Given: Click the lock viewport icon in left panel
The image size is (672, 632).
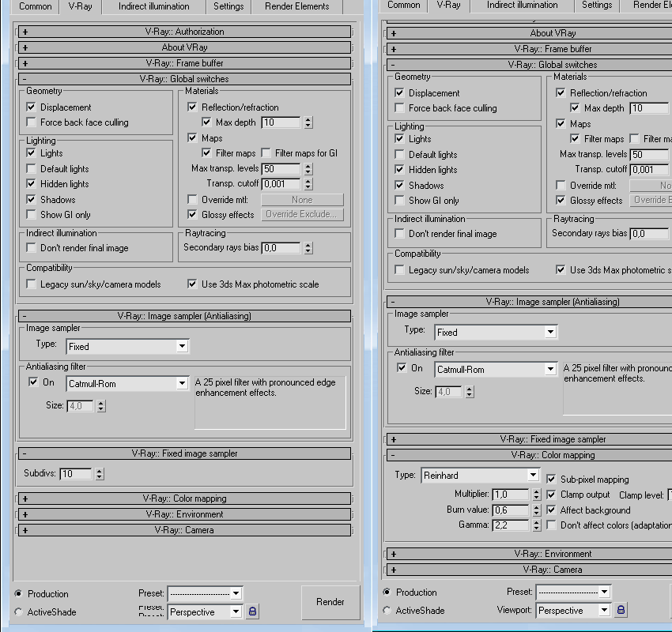Looking at the screenshot, I should [252, 611].
